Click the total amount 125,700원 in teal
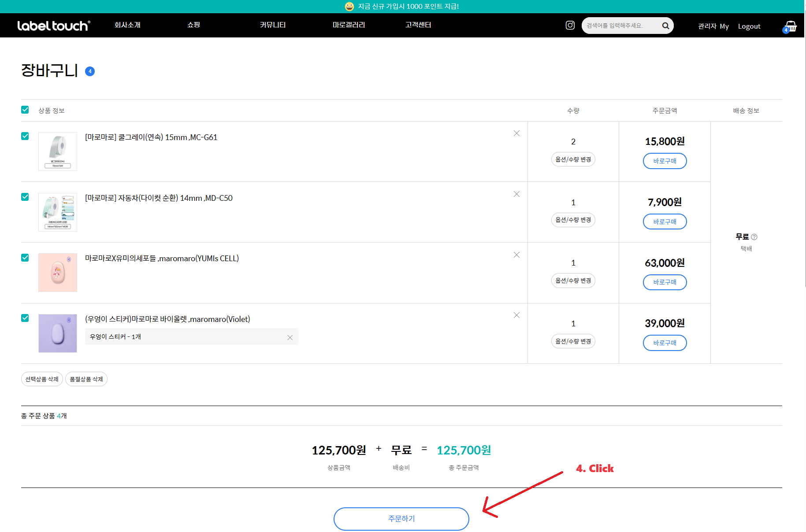Screen dimensions: 806x532 point(464,451)
